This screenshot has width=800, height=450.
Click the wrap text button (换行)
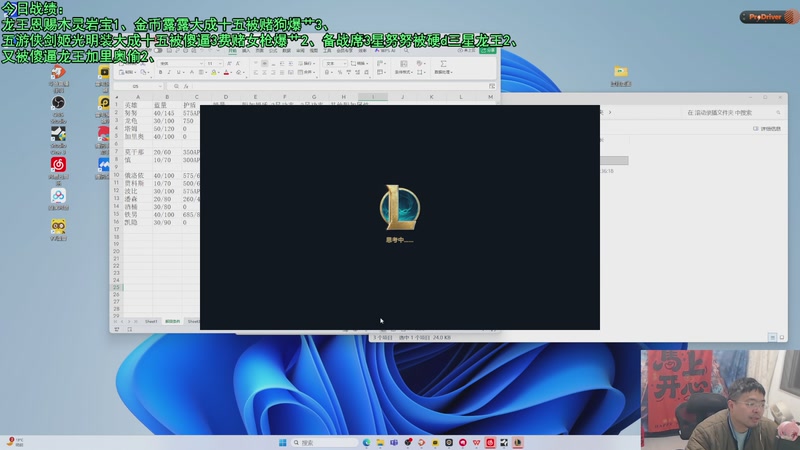click(x=306, y=63)
